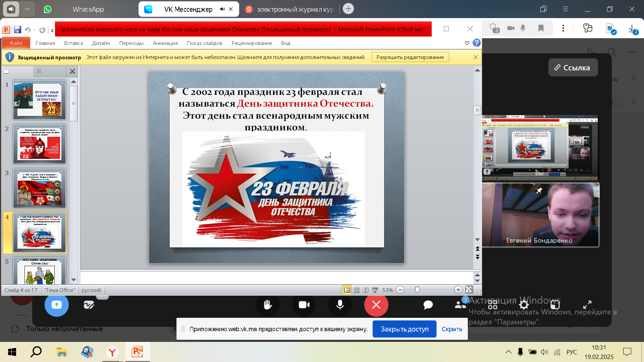The height and width of the screenshot is (362, 644).
Task: Fit slide to current window
Action: point(469,290)
